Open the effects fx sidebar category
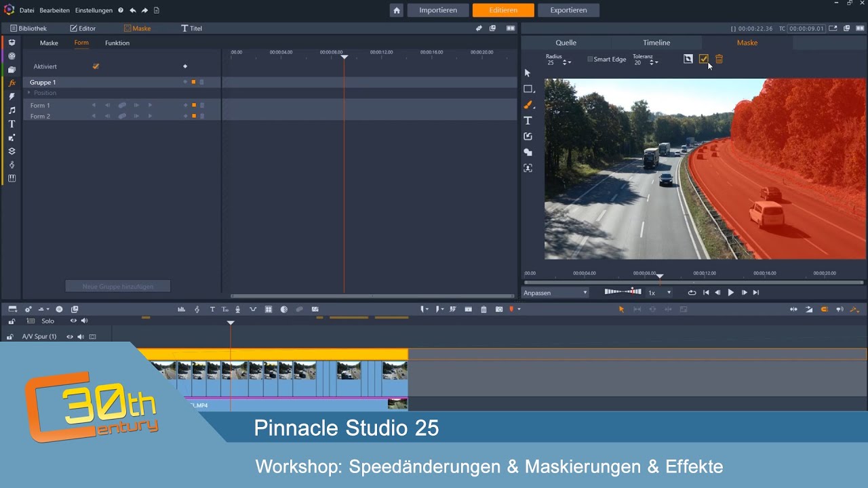868x488 pixels. pos(12,83)
